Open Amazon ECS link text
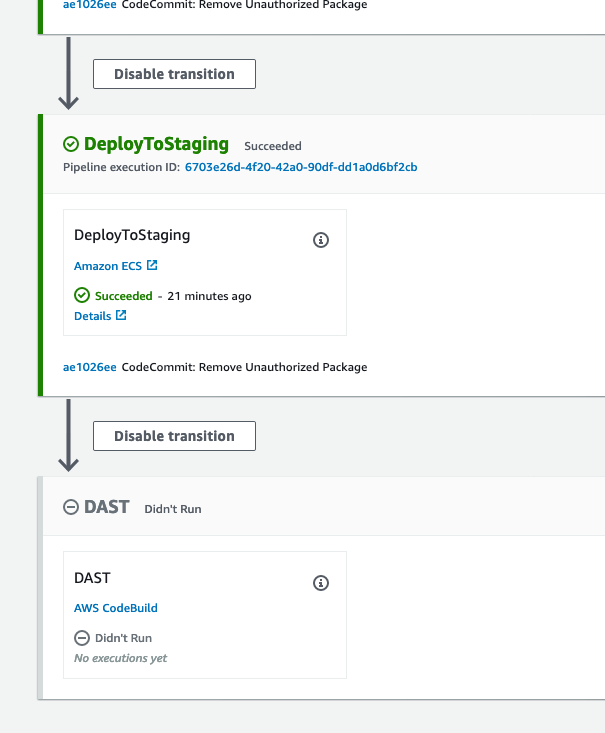The width and height of the screenshot is (605, 733). pos(108,266)
